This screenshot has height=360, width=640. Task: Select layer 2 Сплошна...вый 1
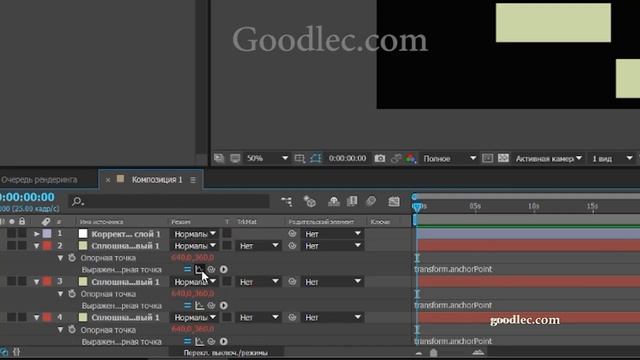(125, 246)
